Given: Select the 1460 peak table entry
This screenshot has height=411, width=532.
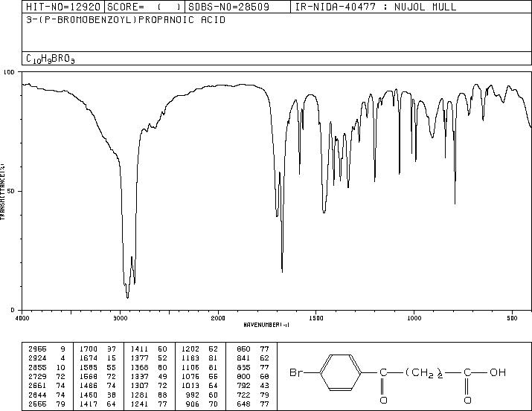Looking at the screenshot, I should (97, 395).
